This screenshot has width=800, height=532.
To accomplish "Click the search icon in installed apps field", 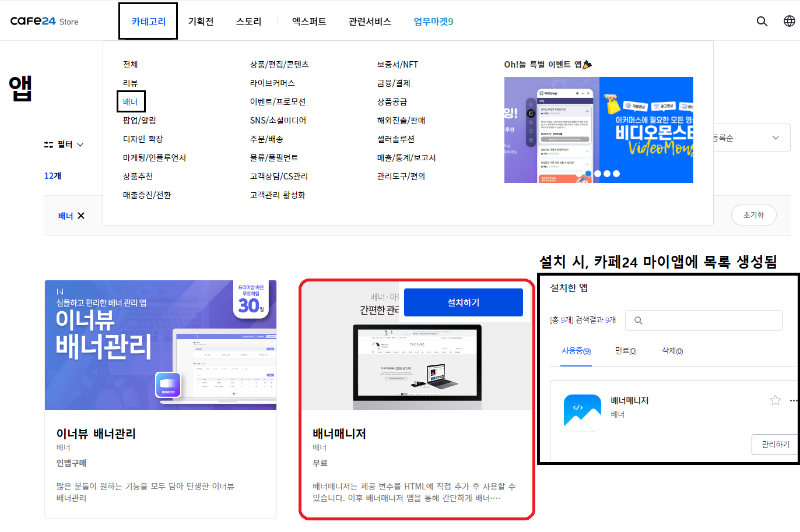I will [638, 320].
